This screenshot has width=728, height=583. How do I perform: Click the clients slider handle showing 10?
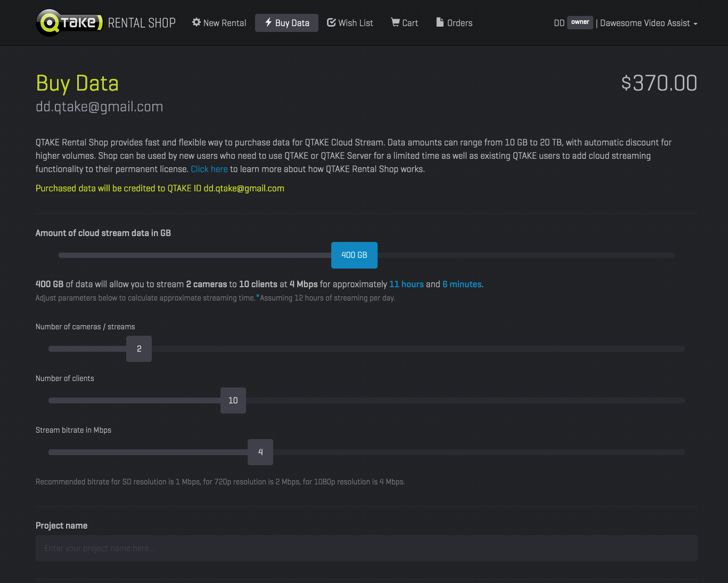(x=233, y=400)
